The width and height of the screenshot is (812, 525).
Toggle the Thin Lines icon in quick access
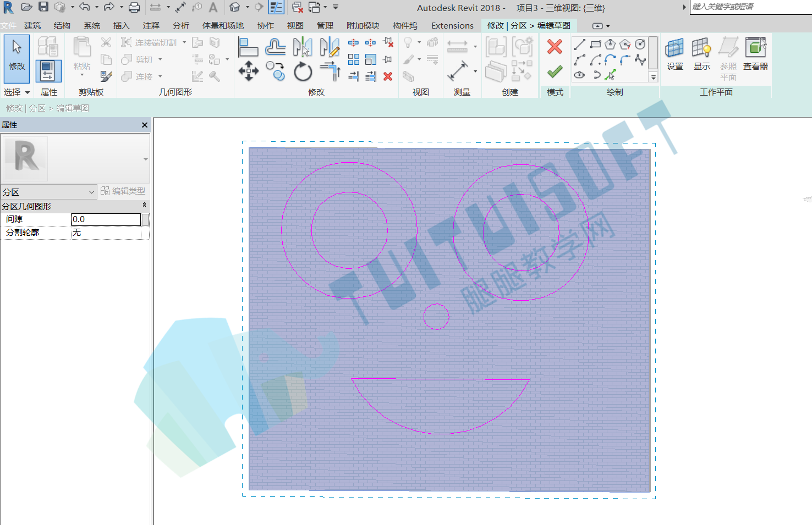[x=276, y=7]
